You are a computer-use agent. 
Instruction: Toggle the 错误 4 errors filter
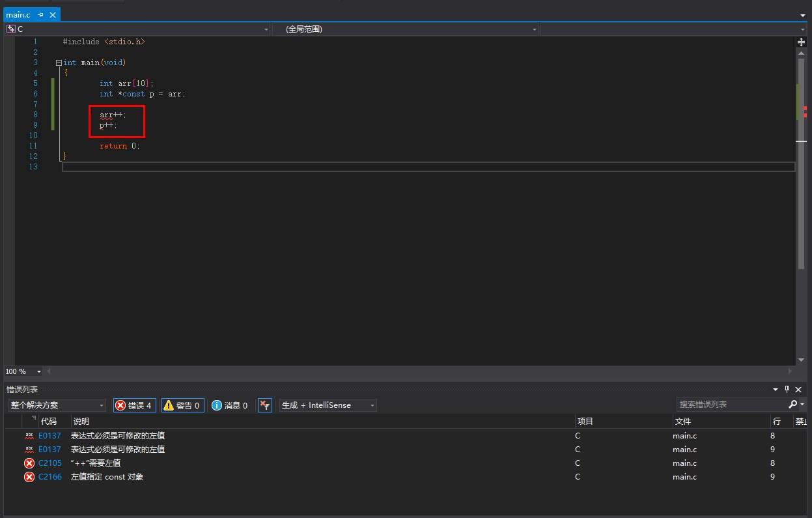134,405
